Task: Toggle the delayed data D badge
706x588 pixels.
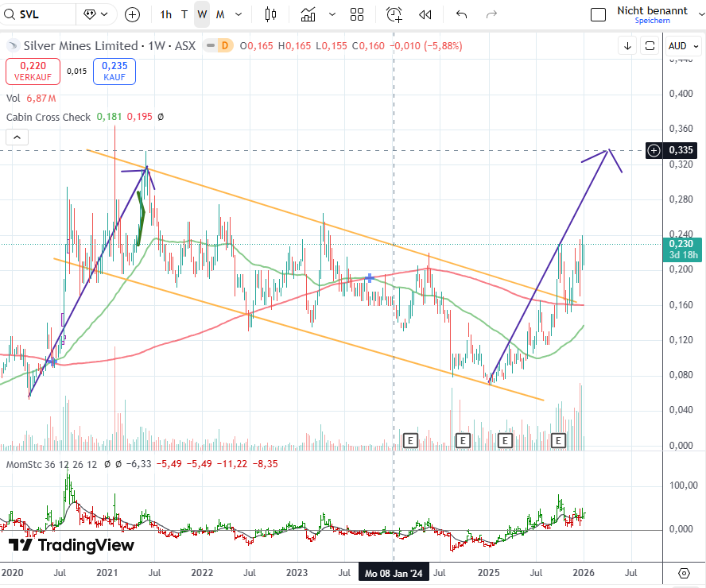Action: click(225, 45)
